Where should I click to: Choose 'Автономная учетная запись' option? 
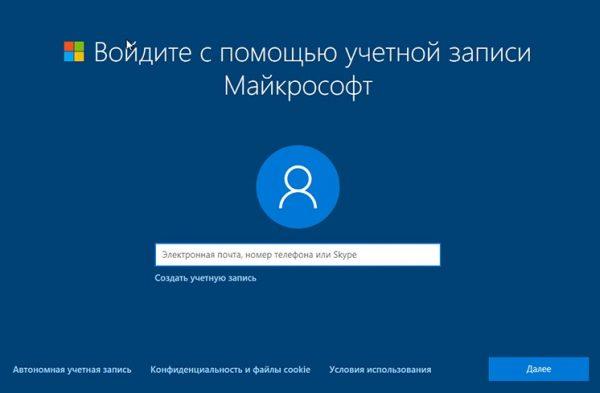coord(72,370)
